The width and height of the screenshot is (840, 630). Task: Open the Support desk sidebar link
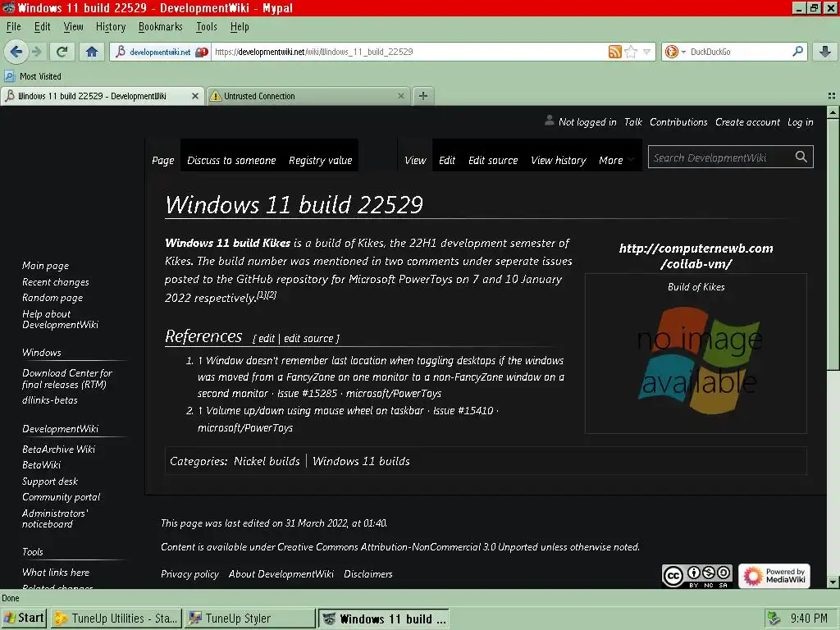pyautogui.click(x=50, y=482)
